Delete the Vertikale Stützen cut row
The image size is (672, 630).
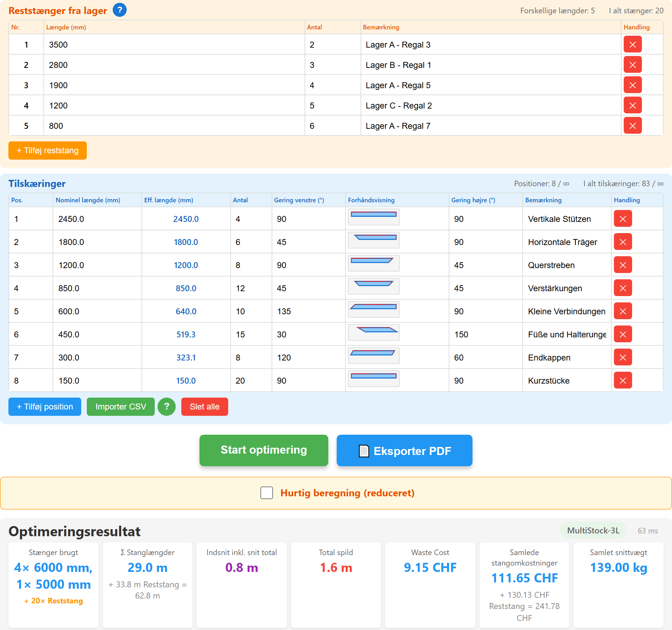pyautogui.click(x=623, y=219)
